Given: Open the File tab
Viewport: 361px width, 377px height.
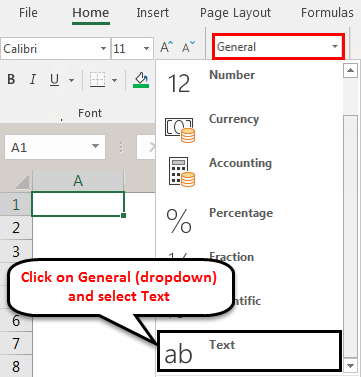Looking at the screenshot, I should tap(28, 13).
